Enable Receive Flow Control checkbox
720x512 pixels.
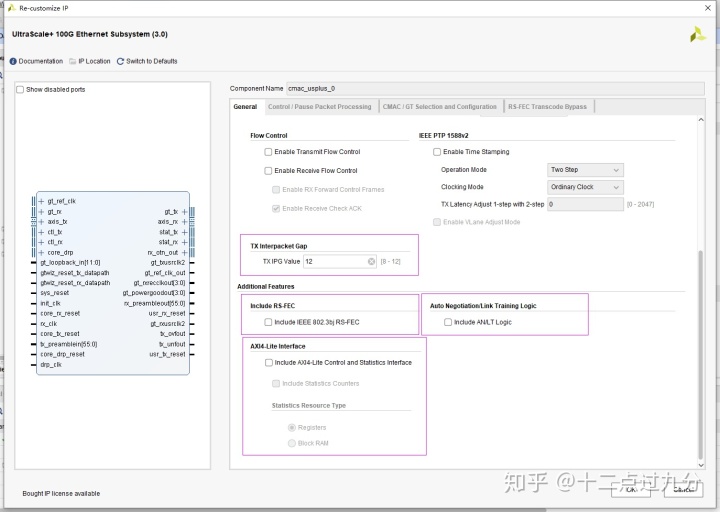[268, 171]
